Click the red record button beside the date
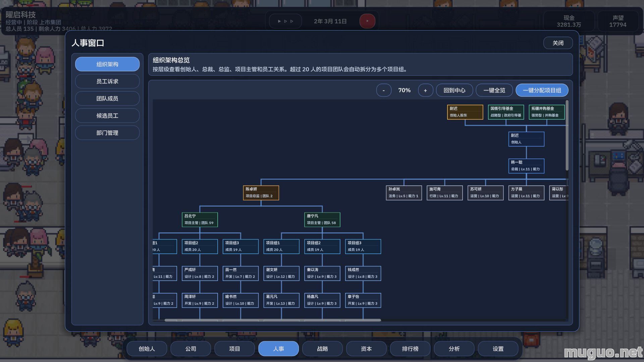This screenshot has height=362, width=644. [367, 21]
